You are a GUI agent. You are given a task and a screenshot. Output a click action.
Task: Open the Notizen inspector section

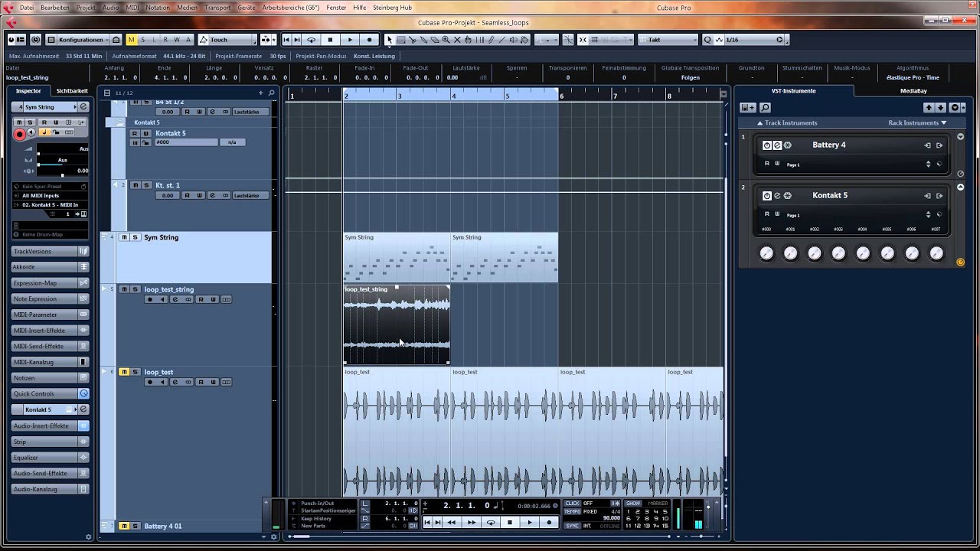[x=51, y=378]
